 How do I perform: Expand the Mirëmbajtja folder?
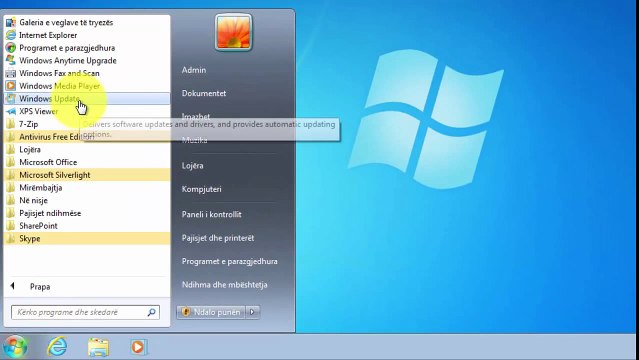click(87, 188)
